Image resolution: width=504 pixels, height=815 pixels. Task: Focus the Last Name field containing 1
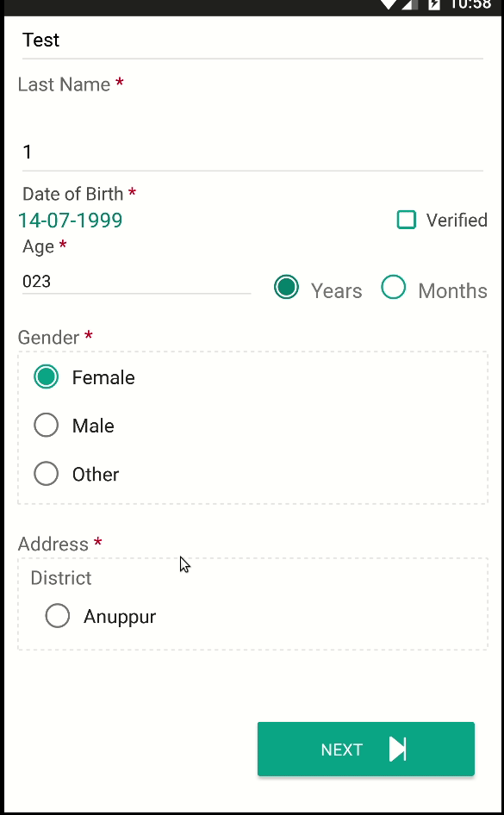(252, 152)
